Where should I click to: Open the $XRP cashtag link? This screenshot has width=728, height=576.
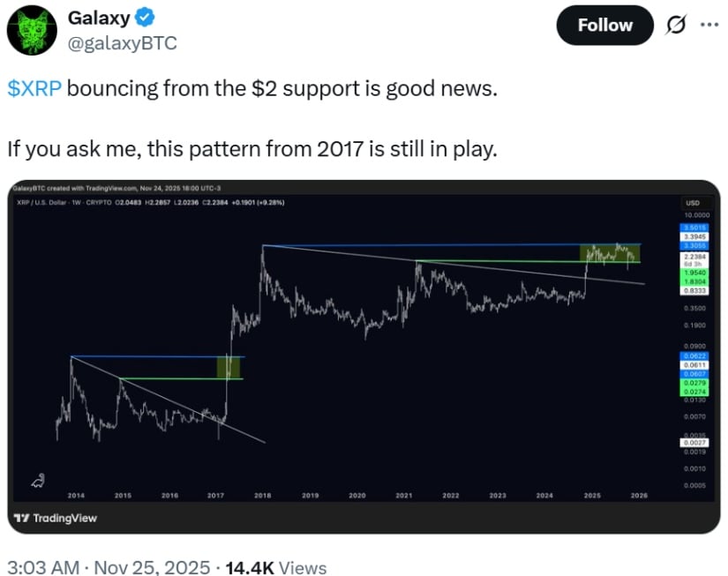(x=34, y=90)
